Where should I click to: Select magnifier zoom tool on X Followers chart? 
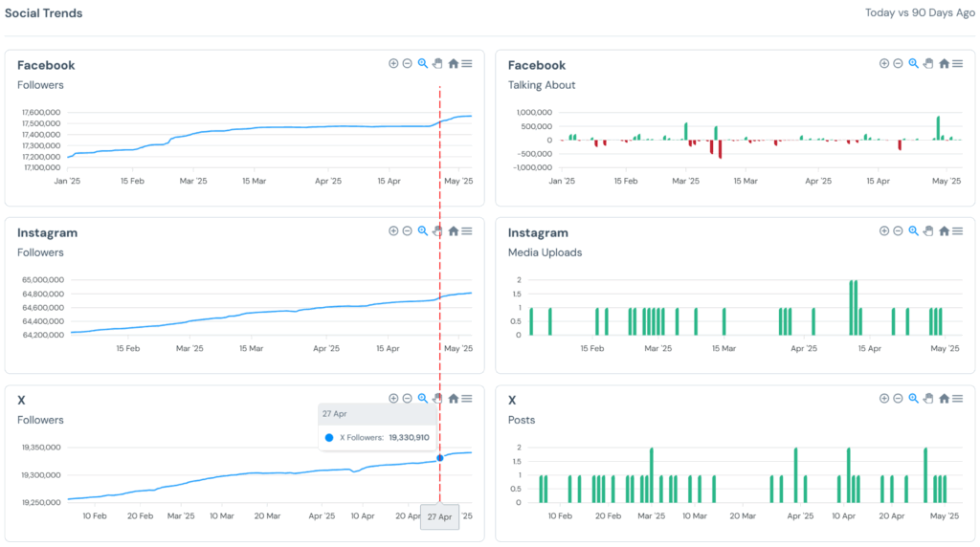[423, 399]
